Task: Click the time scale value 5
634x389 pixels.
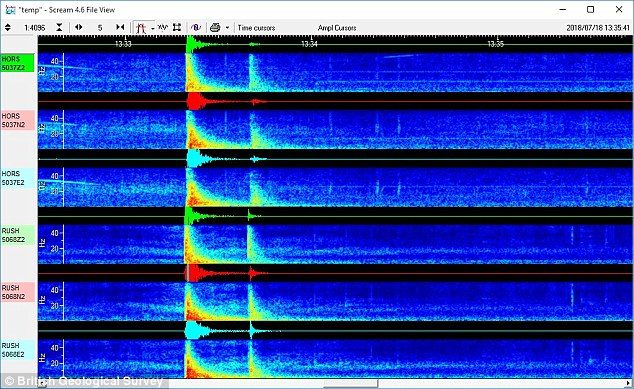Action: 100,28
